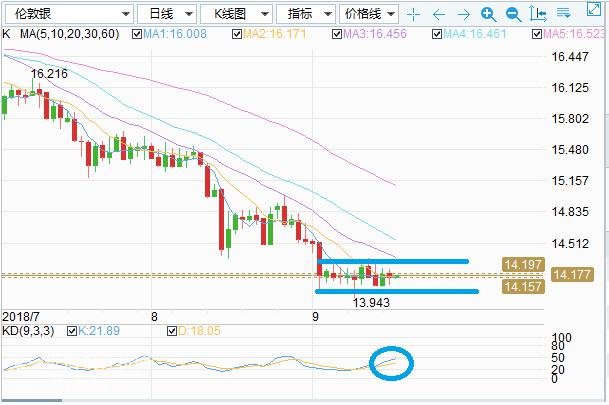Toggle MA3 moving average checkbox

coord(337,34)
